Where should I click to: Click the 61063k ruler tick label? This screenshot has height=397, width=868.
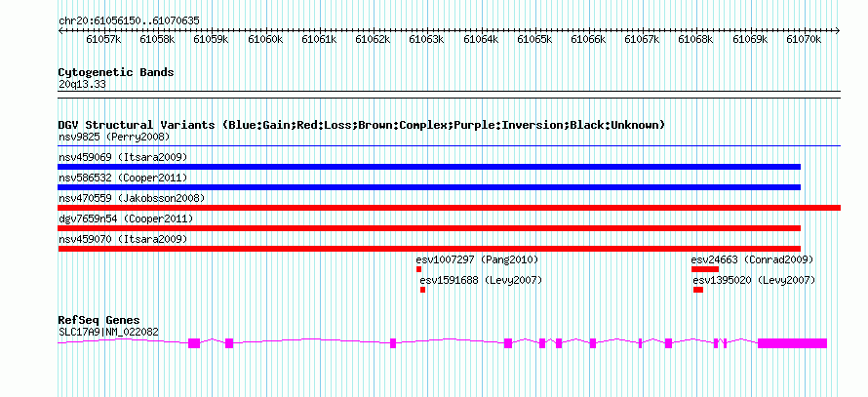pyautogui.click(x=426, y=39)
